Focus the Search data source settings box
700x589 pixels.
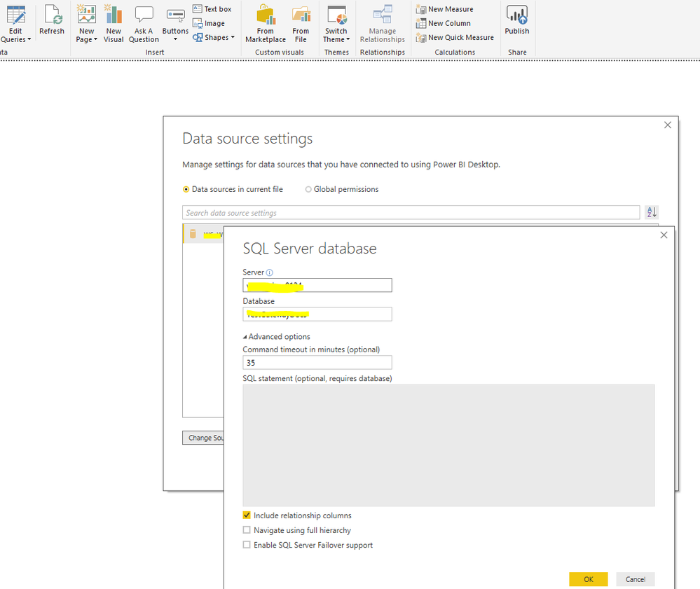[411, 213]
